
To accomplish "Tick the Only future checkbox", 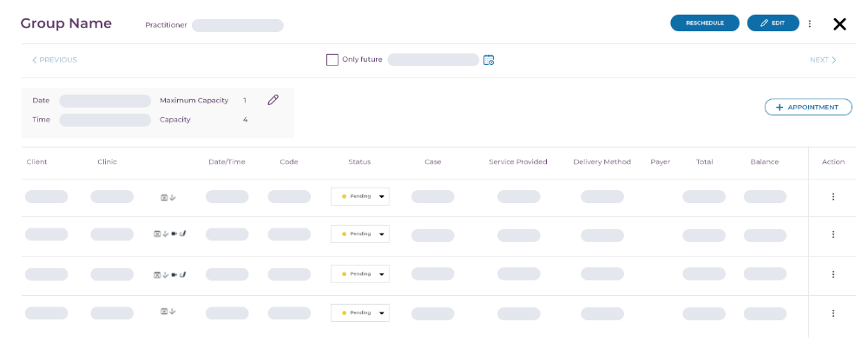I will [332, 60].
